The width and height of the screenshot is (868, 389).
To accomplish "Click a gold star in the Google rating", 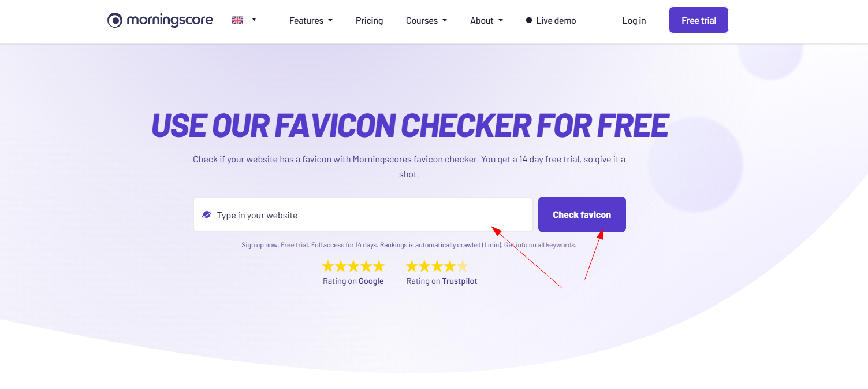I will pos(353,266).
